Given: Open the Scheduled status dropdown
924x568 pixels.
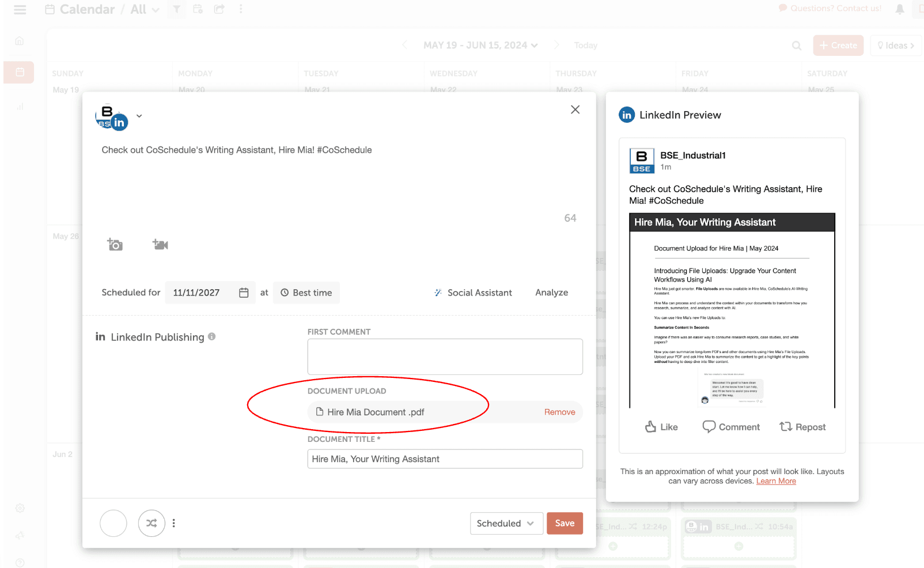Looking at the screenshot, I should pos(506,523).
